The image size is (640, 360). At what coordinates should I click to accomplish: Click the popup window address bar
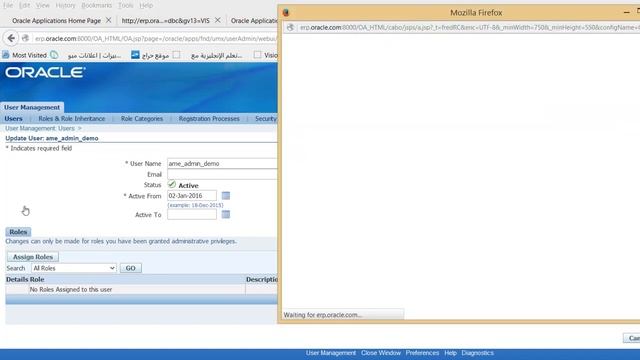tap(469, 27)
